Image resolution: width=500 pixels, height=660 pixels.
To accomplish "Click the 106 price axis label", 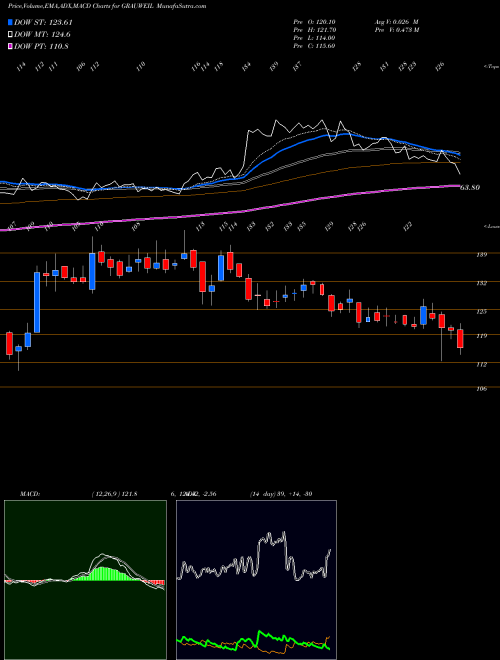I will 482,389.
